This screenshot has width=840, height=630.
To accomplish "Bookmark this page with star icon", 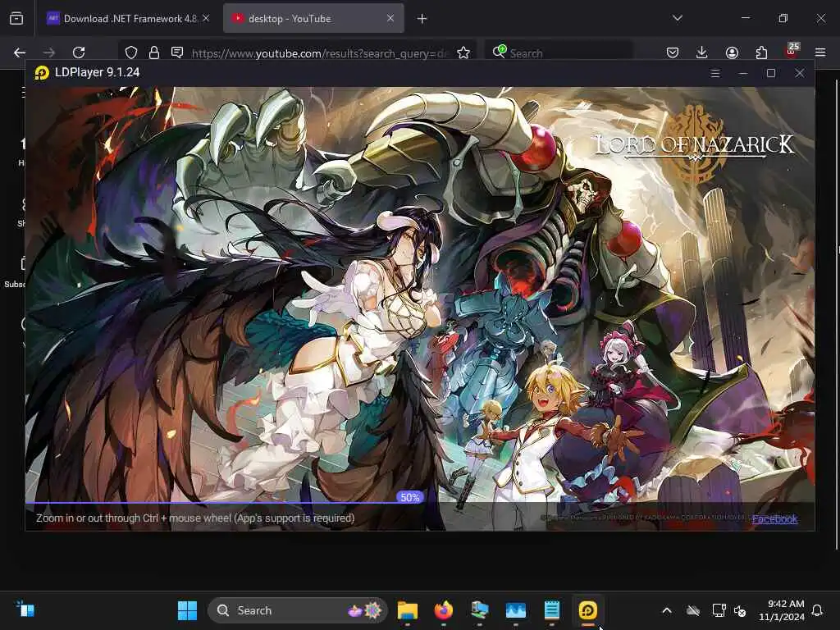I will tap(463, 52).
